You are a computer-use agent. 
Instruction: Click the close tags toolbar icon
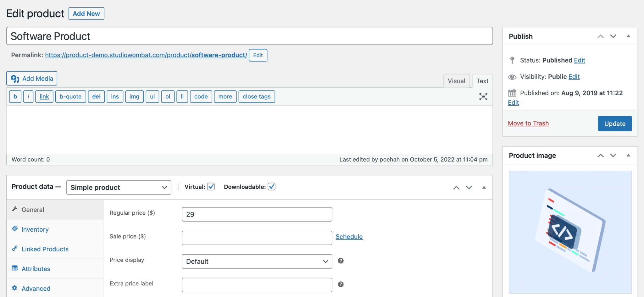tap(257, 96)
